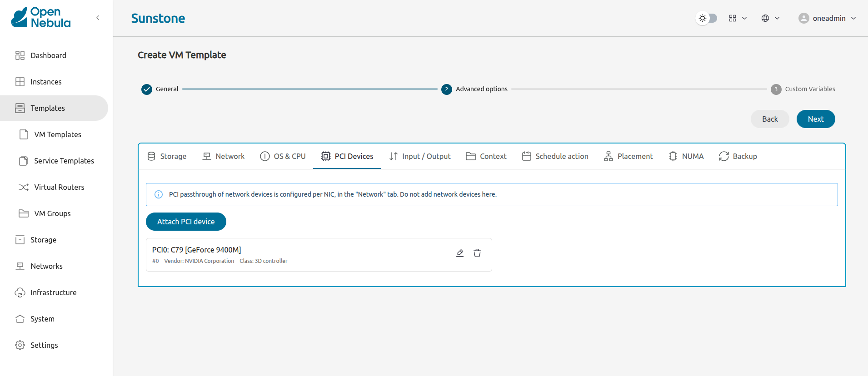Click the edit pencil icon for PCI0 device
868x376 pixels.
coord(460,253)
